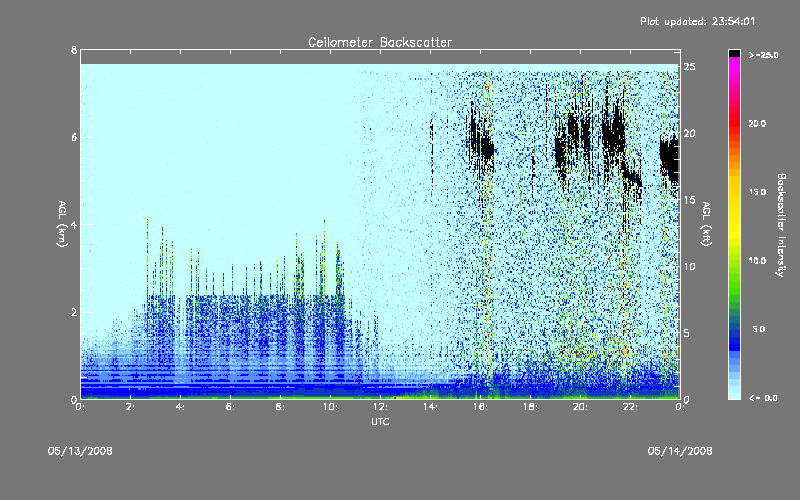Click the x-axis tick label 12:

click(381, 407)
